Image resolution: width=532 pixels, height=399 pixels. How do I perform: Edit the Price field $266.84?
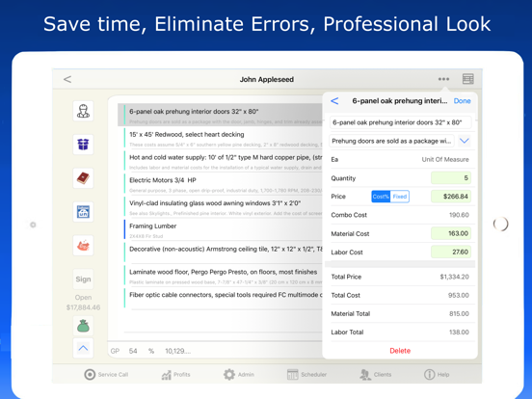coord(451,197)
